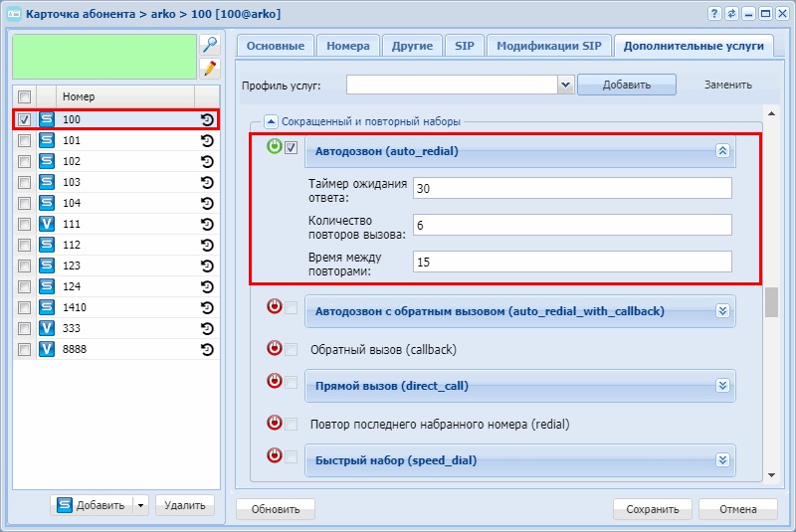Click the history icon for number 101
The height and width of the screenshot is (532, 796).
coord(207,140)
